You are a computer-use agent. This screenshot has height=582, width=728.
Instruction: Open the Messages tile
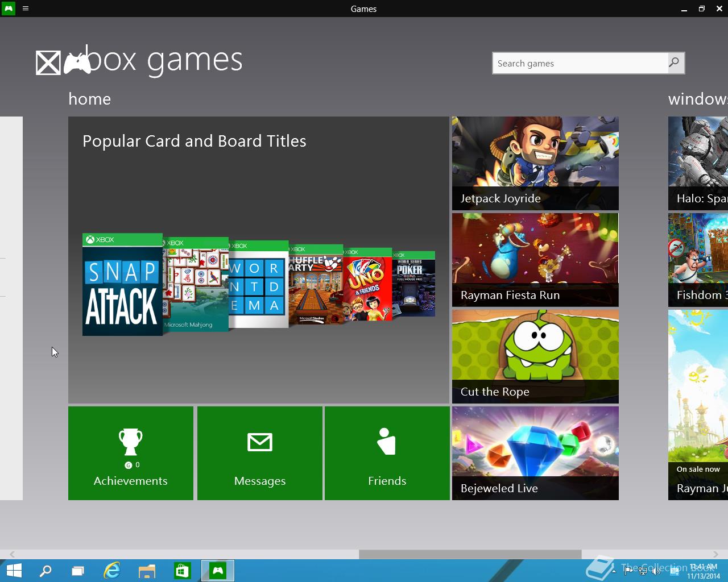click(260, 453)
